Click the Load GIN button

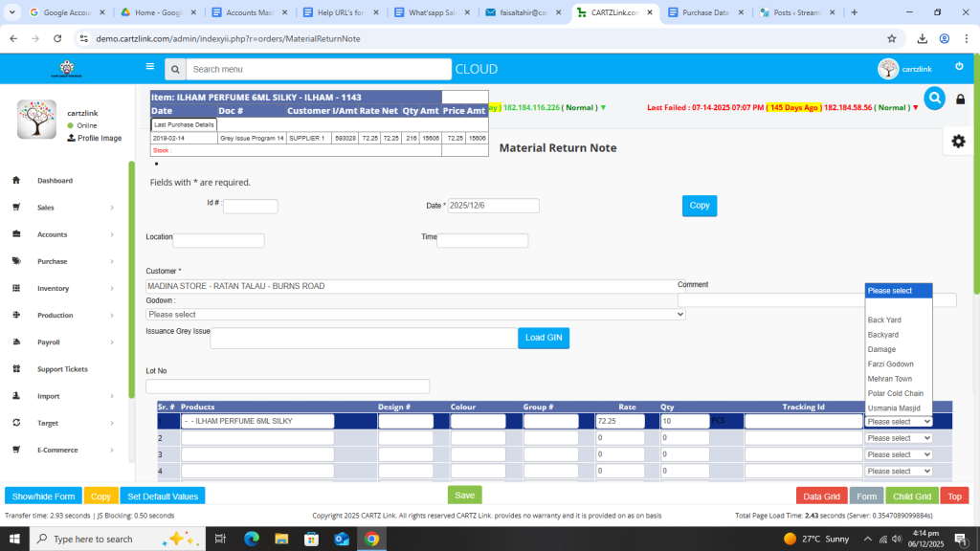pyautogui.click(x=545, y=338)
